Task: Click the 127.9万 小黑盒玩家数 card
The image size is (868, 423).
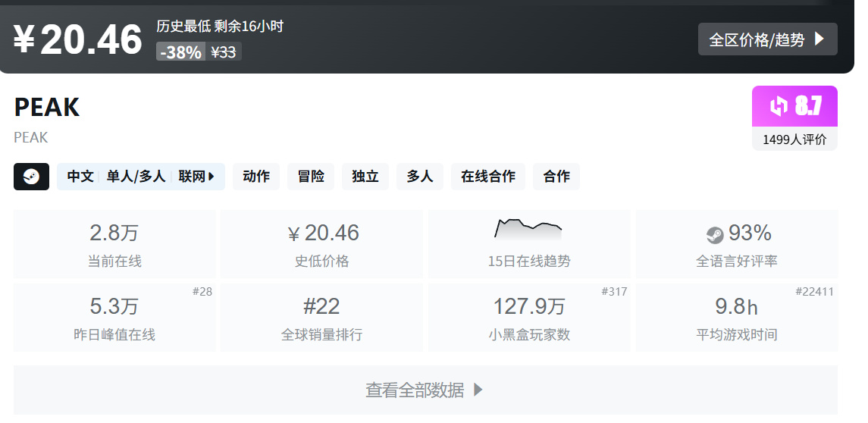Action: pyautogui.click(x=528, y=318)
